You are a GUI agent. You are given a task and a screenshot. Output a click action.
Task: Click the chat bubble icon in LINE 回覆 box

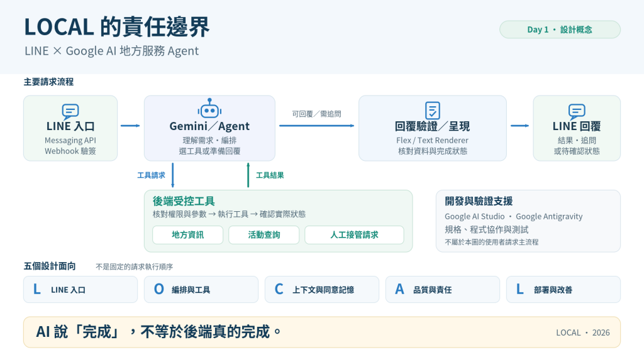577,111
